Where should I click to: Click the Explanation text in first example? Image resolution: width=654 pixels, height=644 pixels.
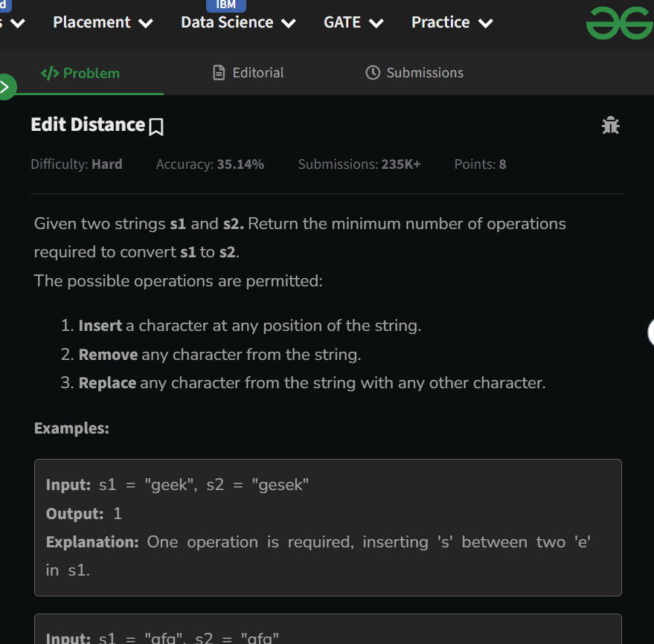click(318, 556)
